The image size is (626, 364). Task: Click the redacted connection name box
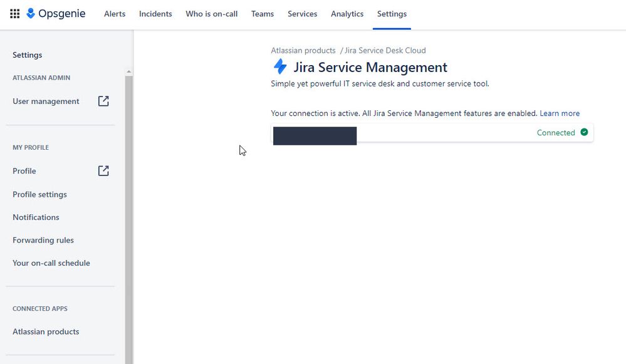point(315,136)
